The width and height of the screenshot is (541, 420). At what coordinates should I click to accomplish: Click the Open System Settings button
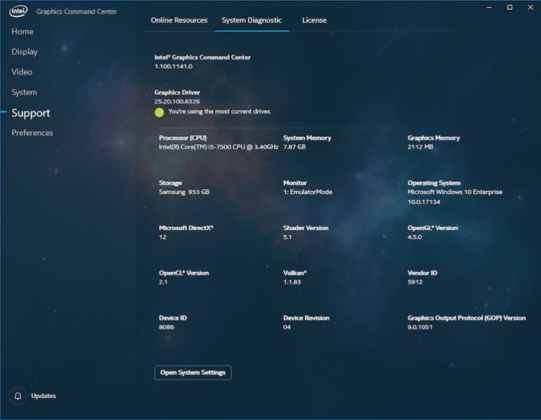tap(193, 372)
